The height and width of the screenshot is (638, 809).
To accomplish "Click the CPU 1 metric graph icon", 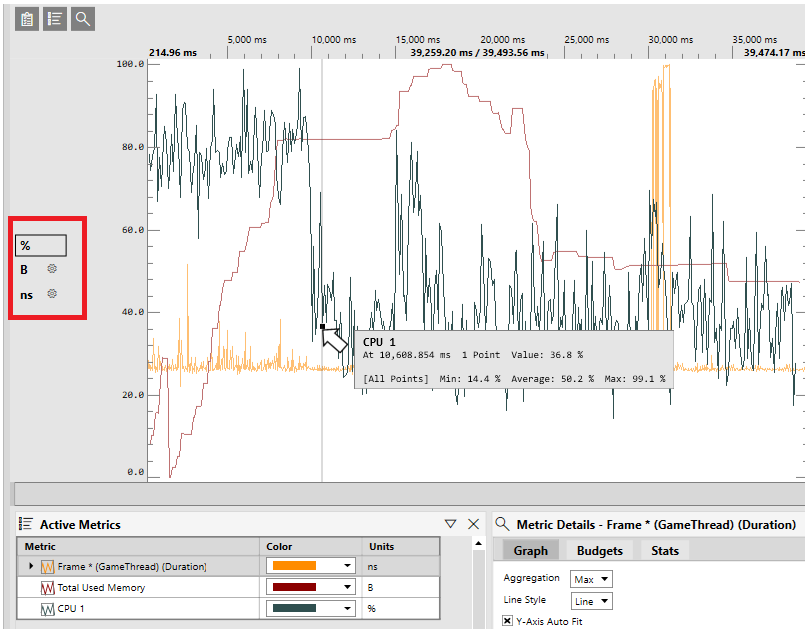I will pyautogui.click(x=47, y=609).
